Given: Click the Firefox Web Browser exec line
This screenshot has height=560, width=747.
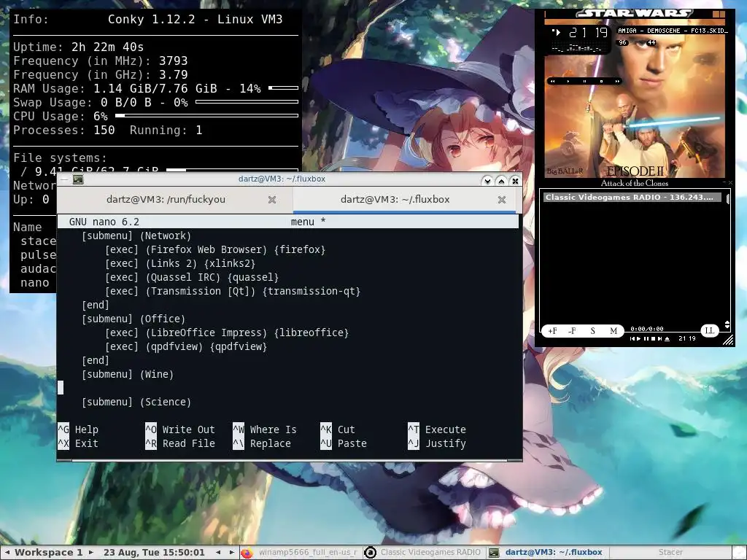Looking at the screenshot, I should 215,249.
